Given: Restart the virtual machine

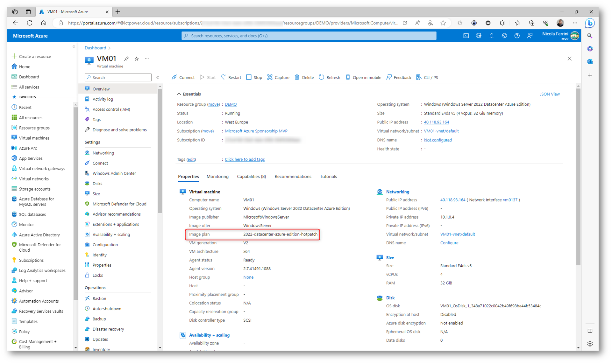Looking at the screenshot, I should (231, 77).
